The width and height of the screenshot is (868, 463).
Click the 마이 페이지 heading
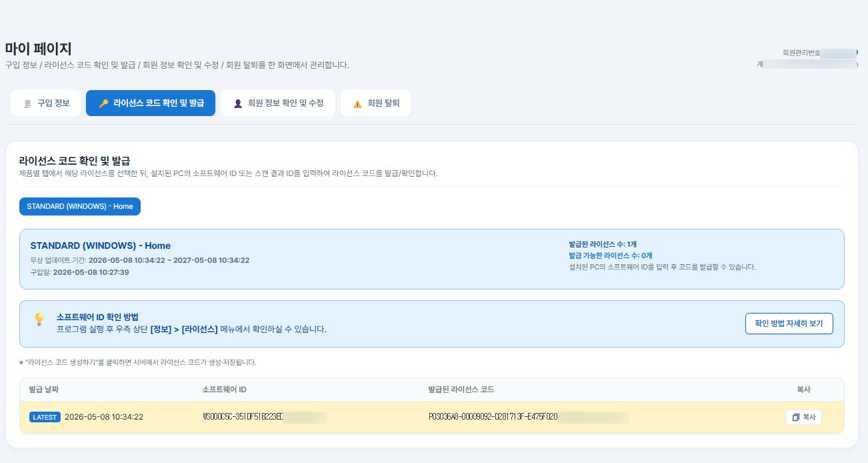click(38, 49)
